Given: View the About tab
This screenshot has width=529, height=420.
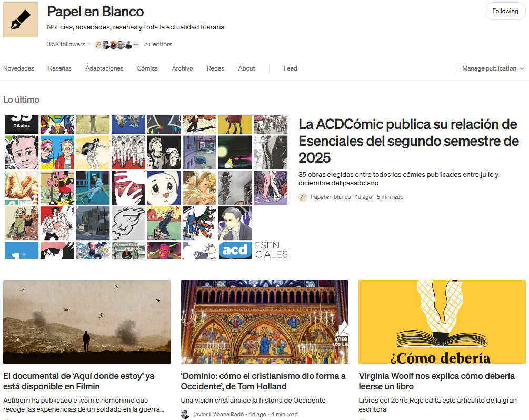Looking at the screenshot, I should [x=246, y=68].
